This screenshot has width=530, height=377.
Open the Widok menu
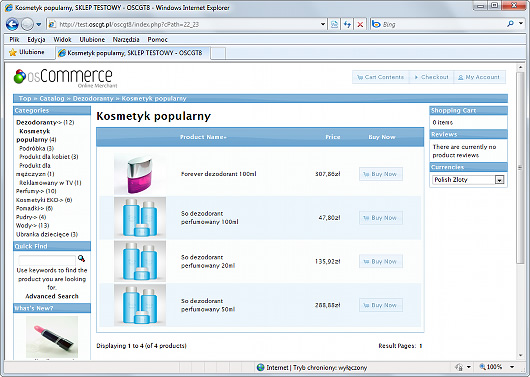[63, 40]
